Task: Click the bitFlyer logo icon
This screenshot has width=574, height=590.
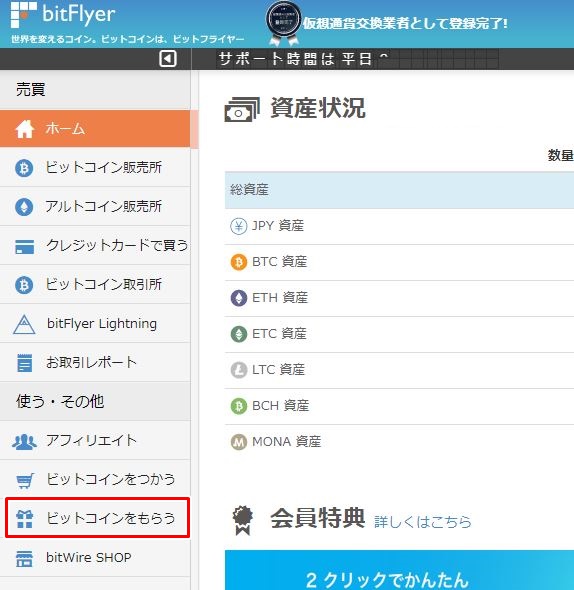Action: tap(24, 15)
